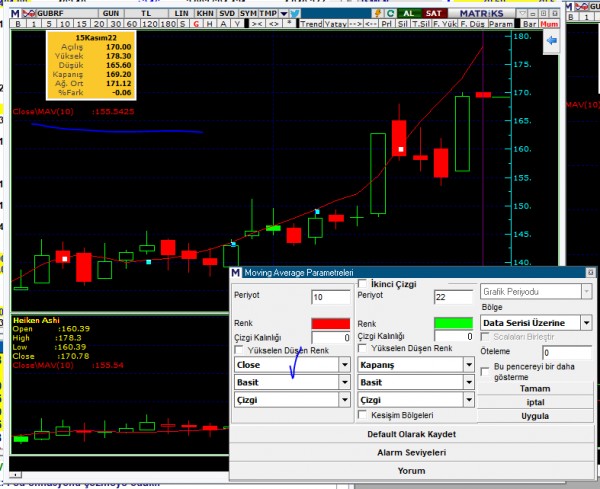Click the M logo in the Moving Average dialog title bar

tap(236, 272)
